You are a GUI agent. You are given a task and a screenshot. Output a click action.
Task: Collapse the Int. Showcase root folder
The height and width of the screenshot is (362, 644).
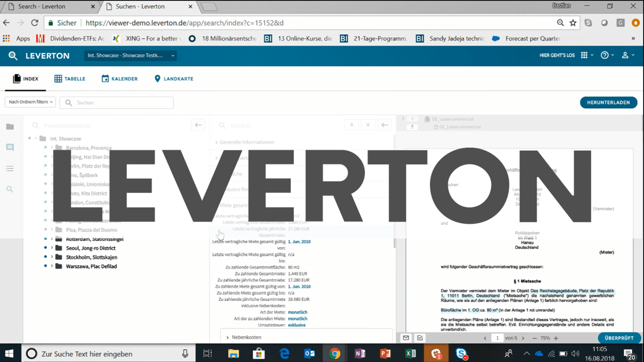coord(36,139)
